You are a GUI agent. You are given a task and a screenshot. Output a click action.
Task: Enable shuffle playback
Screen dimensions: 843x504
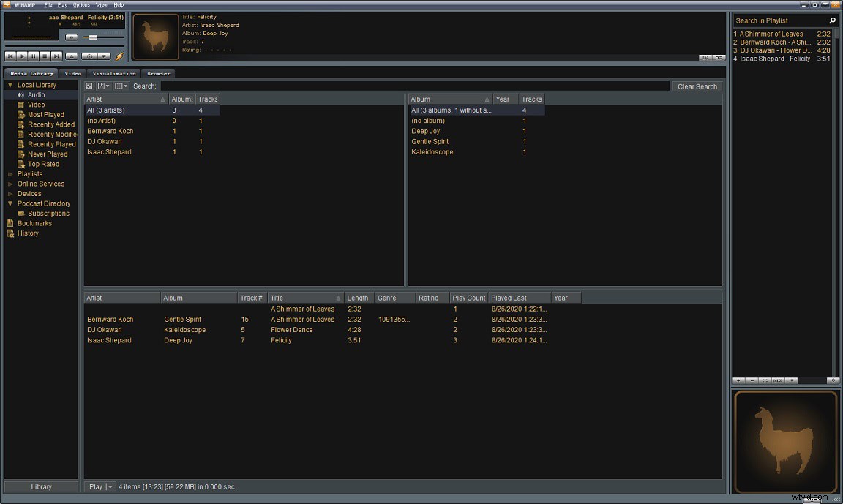coord(90,56)
